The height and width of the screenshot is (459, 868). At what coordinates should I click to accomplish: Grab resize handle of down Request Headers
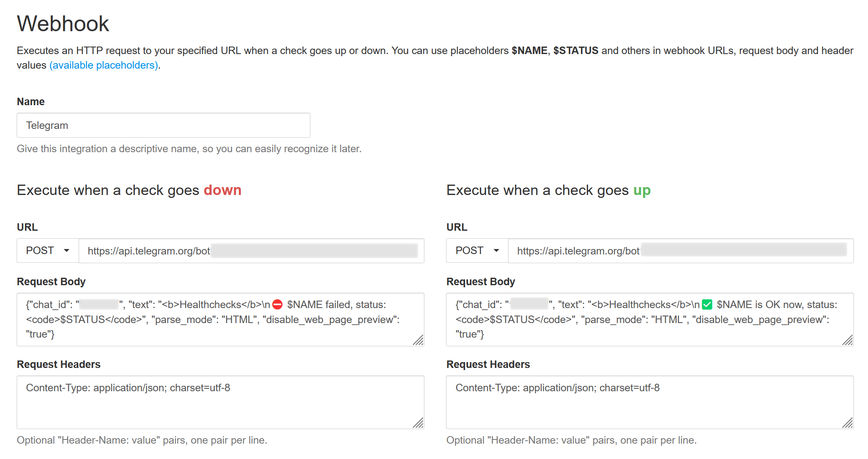419,423
